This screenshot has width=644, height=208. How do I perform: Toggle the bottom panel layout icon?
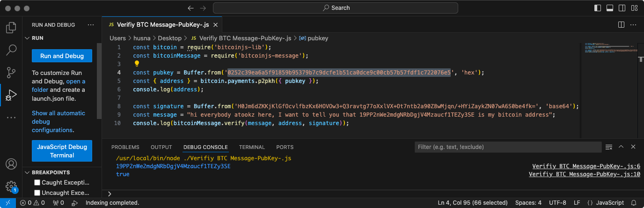coord(610,8)
